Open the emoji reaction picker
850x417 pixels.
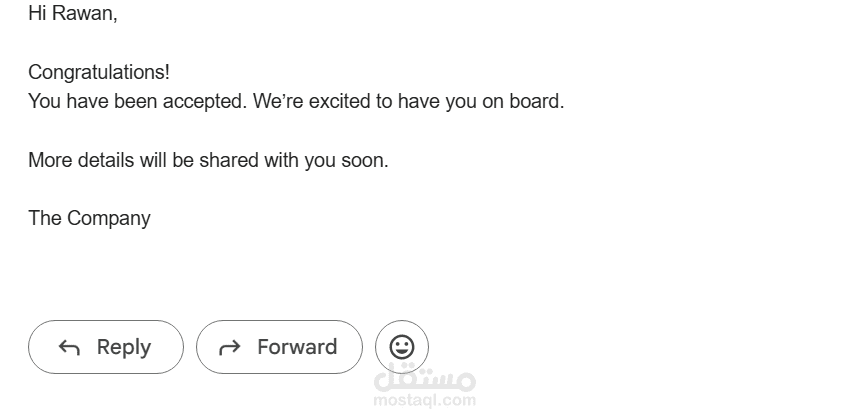pos(402,347)
